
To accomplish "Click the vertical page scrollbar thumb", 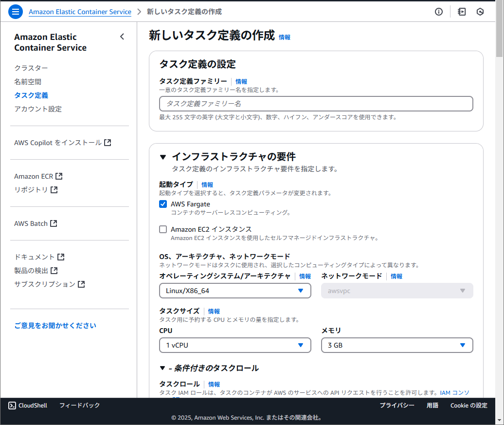I will point(500,29).
